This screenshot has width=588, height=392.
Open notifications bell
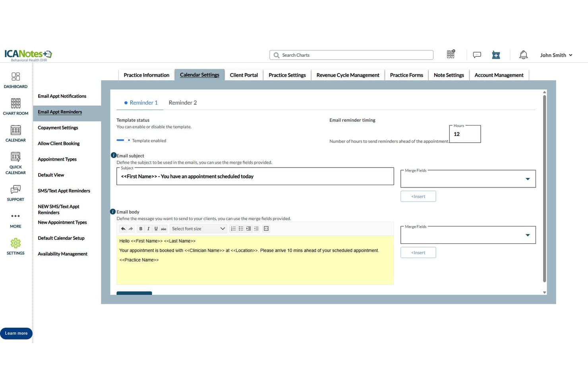(x=524, y=55)
